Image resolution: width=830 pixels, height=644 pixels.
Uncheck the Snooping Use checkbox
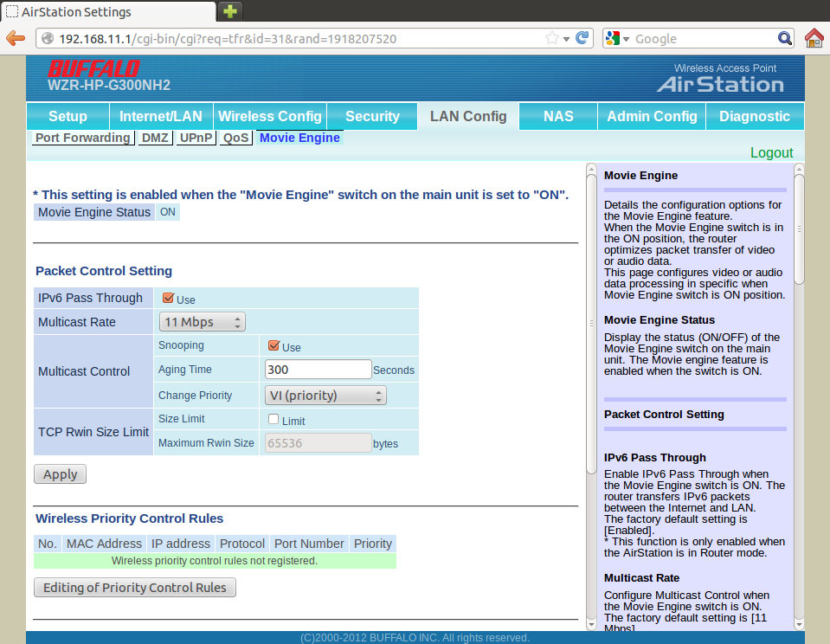pyautogui.click(x=273, y=345)
